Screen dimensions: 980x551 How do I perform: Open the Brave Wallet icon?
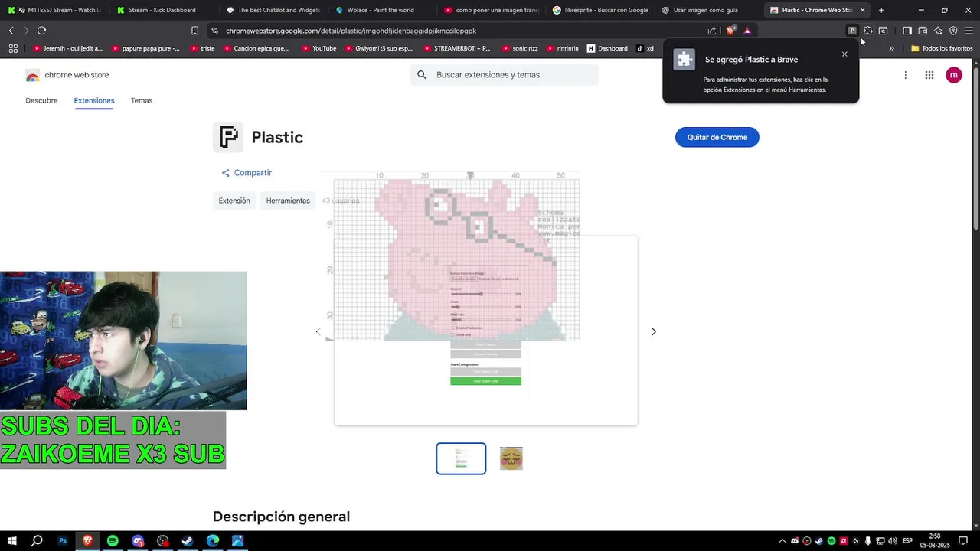pyautogui.click(x=923, y=31)
